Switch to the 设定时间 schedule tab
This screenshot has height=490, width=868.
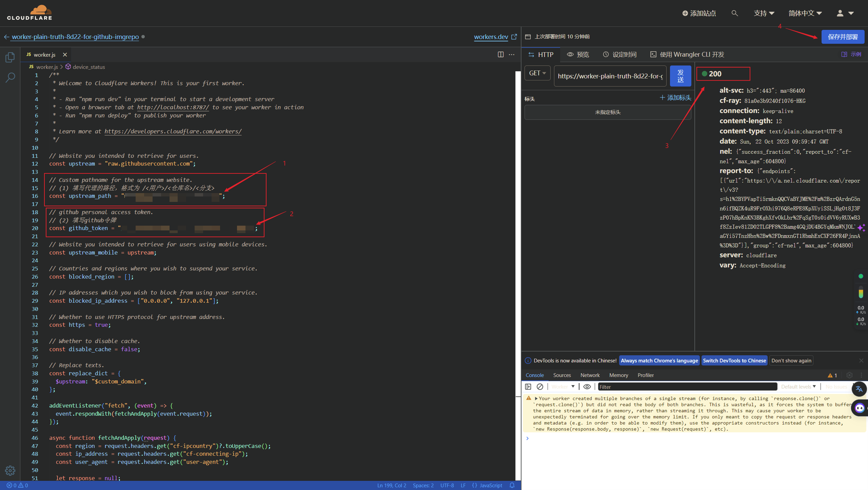[620, 55]
